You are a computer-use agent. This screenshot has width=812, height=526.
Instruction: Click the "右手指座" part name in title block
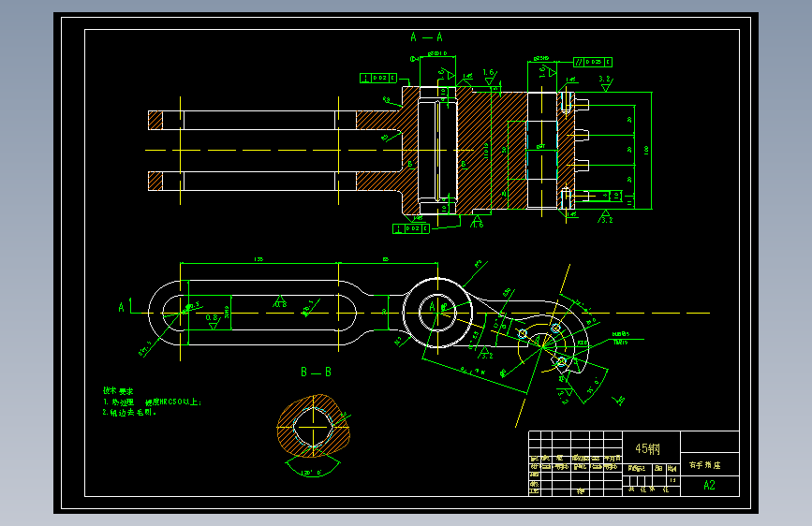coord(705,465)
